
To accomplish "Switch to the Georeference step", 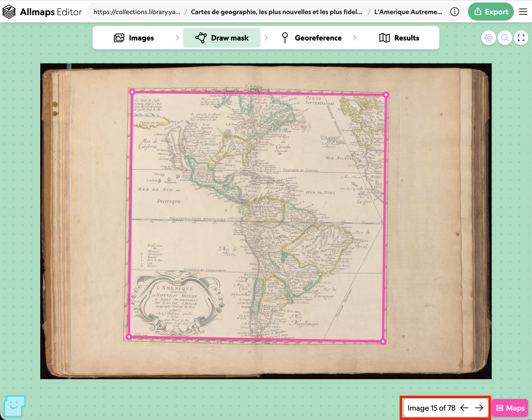I will (312, 38).
